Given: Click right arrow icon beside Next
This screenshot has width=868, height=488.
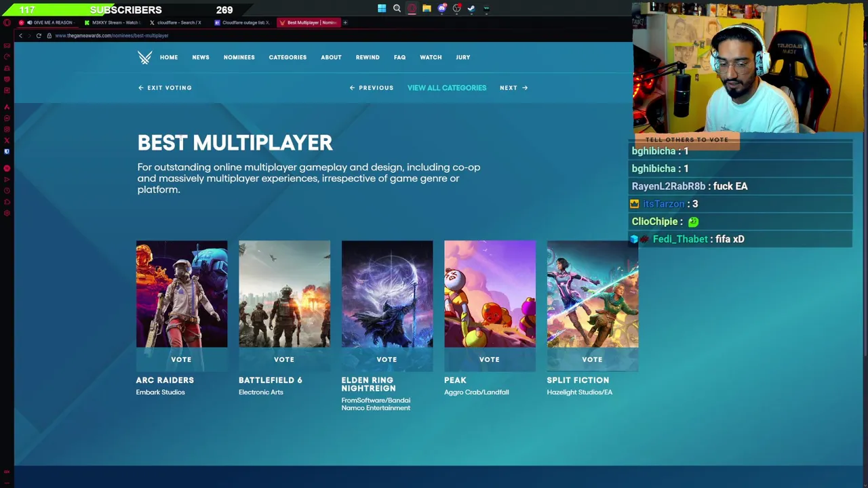Looking at the screenshot, I should click(525, 87).
